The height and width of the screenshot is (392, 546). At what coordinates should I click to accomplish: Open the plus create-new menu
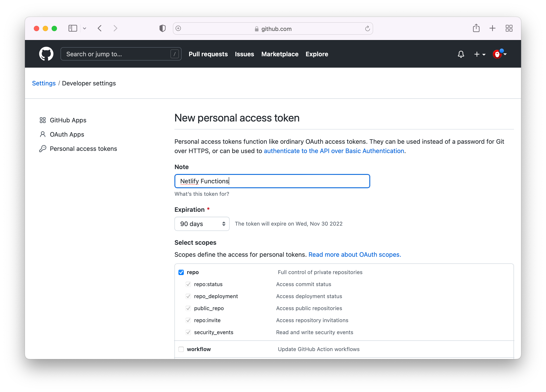479,54
